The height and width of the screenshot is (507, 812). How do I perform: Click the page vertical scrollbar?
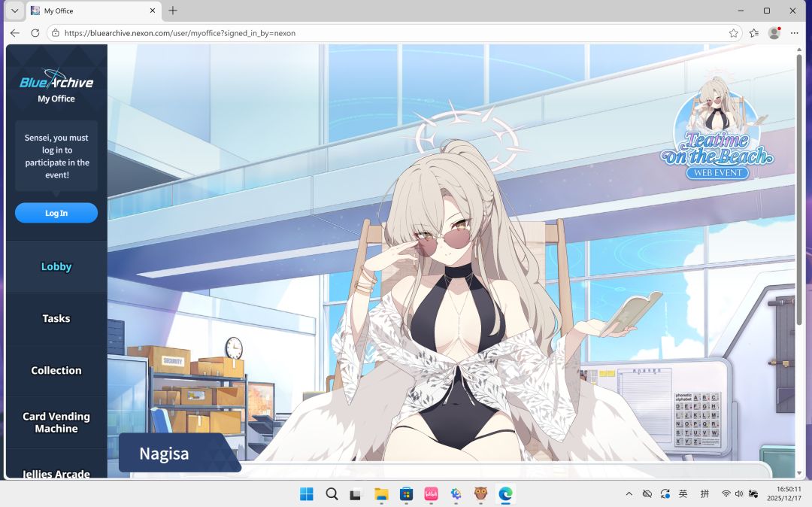799,189
